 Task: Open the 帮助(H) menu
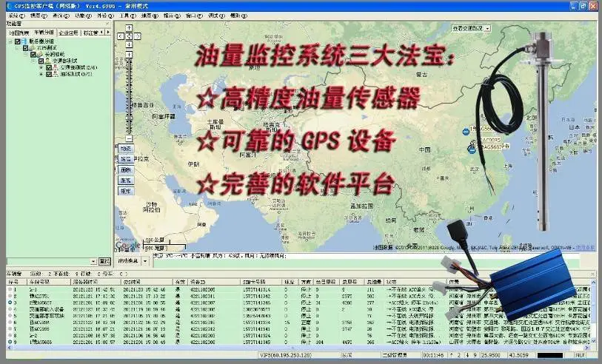pos(238,16)
